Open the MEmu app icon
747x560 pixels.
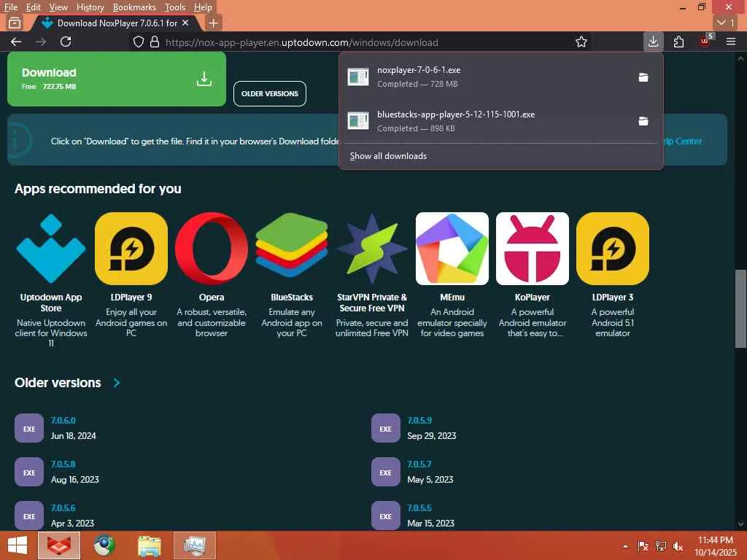click(x=452, y=249)
